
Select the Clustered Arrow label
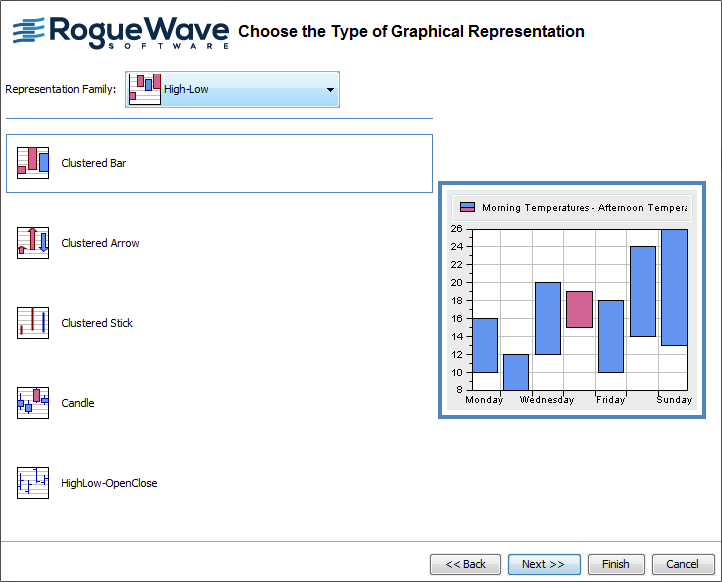pos(100,243)
